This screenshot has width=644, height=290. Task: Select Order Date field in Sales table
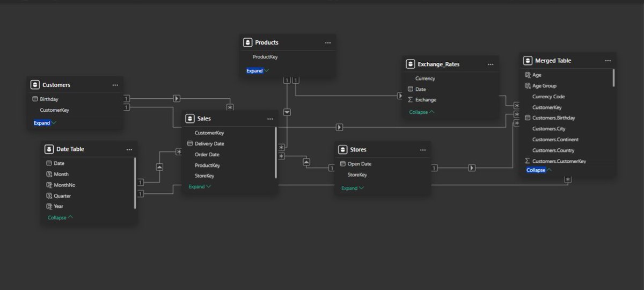point(207,154)
